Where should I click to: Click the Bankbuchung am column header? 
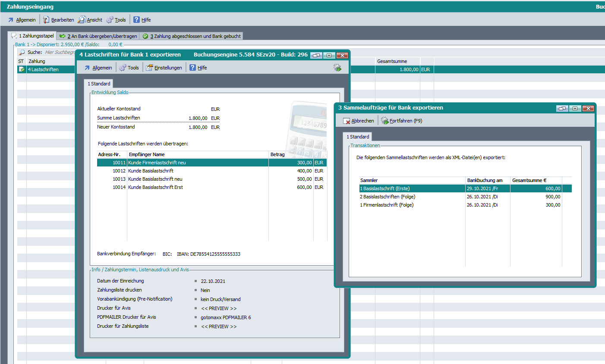coord(485,180)
